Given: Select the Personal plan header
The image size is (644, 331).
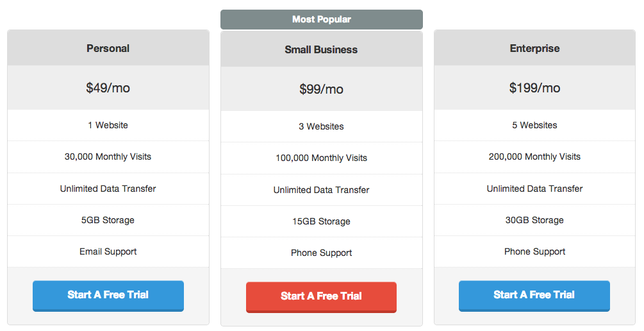Looking at the screenshot, I should tap(108, 48).
